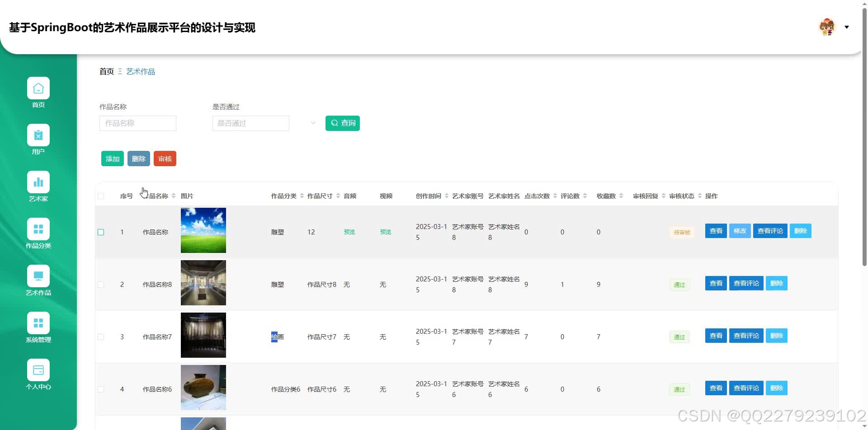The image size is (868, 430).
Task: Open the 预览 audio link for row 1
Action: click(x=349, y=232)
